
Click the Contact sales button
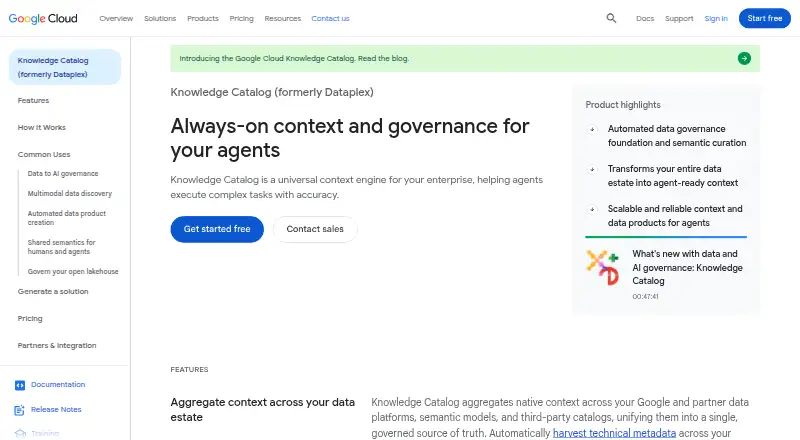315,229
